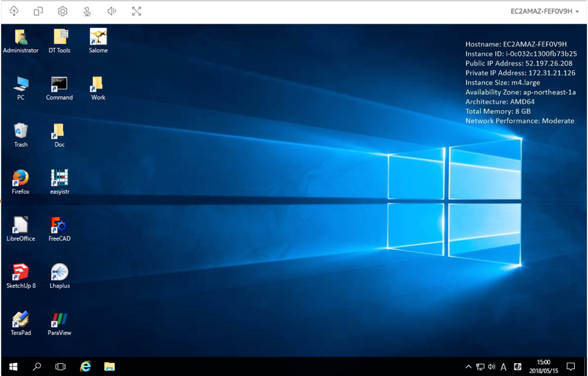Select the Salome desktop icon
This screenshot has width=588, height=376.
pyautogui.click(x=98, y=37)
